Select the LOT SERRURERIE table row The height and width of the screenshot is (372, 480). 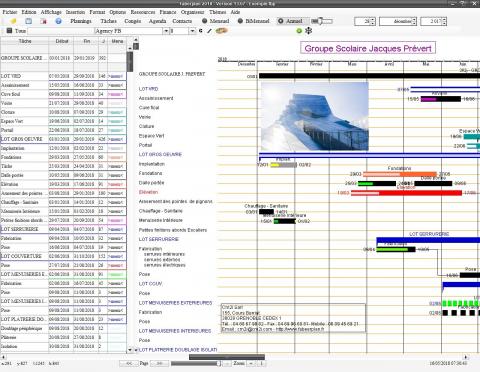coord(63,229)
